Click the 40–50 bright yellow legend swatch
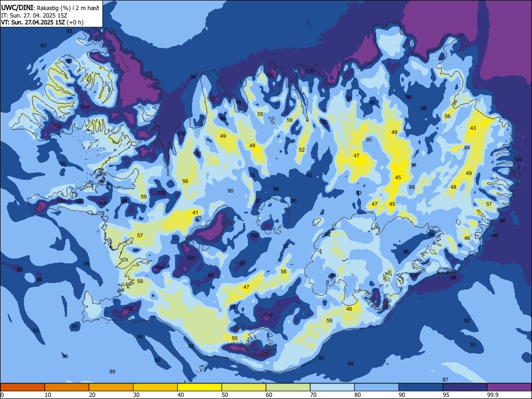532x399 pixels. coord(199,387)
